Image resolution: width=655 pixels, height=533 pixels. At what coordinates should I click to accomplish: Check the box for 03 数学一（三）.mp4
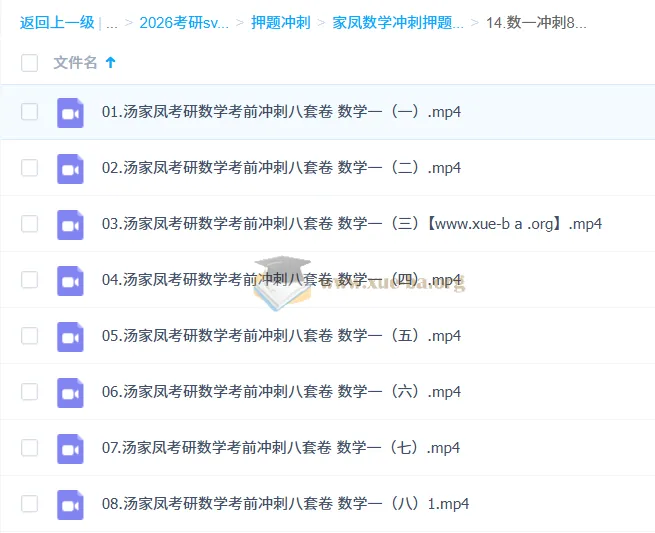30,223
